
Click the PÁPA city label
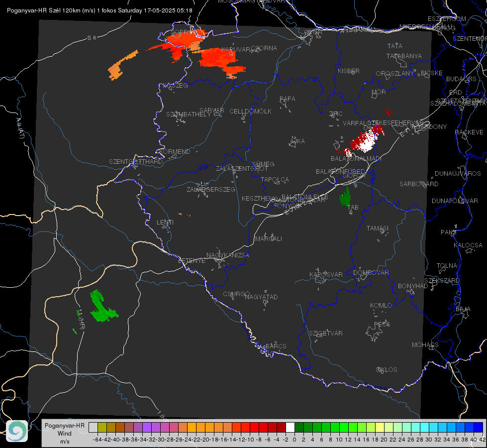[288, 99]
